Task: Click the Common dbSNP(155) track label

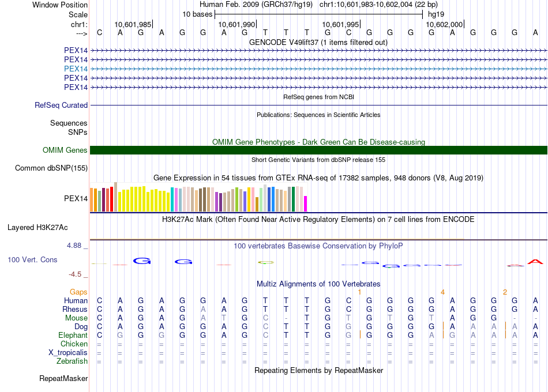Action: tap(51, 168)
